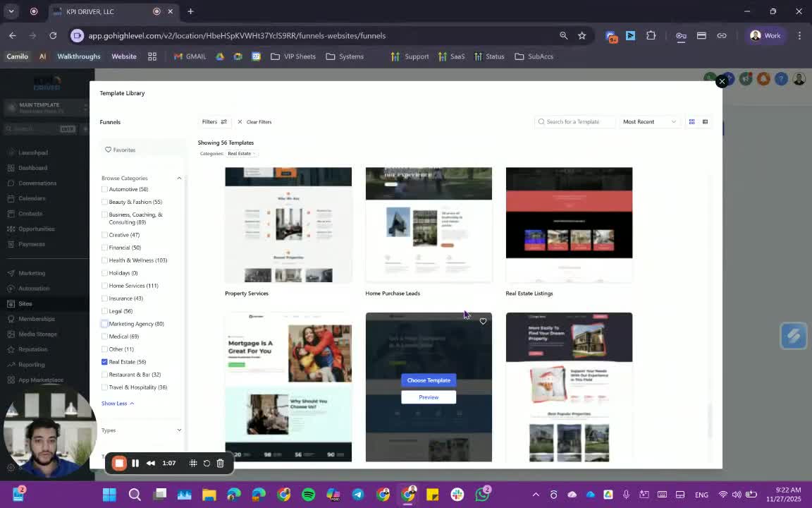This screenshot has width=812, height=508.
Task: Preview the hovered template
Action: pyautogui.click(x=429, y=397)
